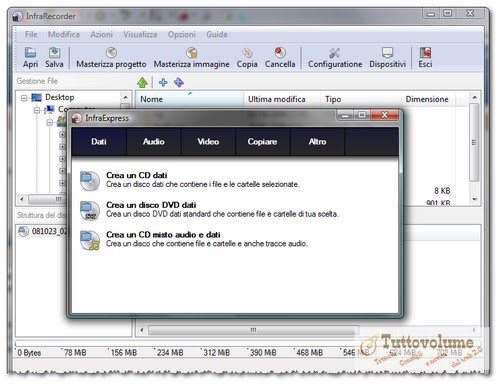Screen dimensions: 497x386
Task: Click the Crea un CD dati link
Action: [137, 175]
